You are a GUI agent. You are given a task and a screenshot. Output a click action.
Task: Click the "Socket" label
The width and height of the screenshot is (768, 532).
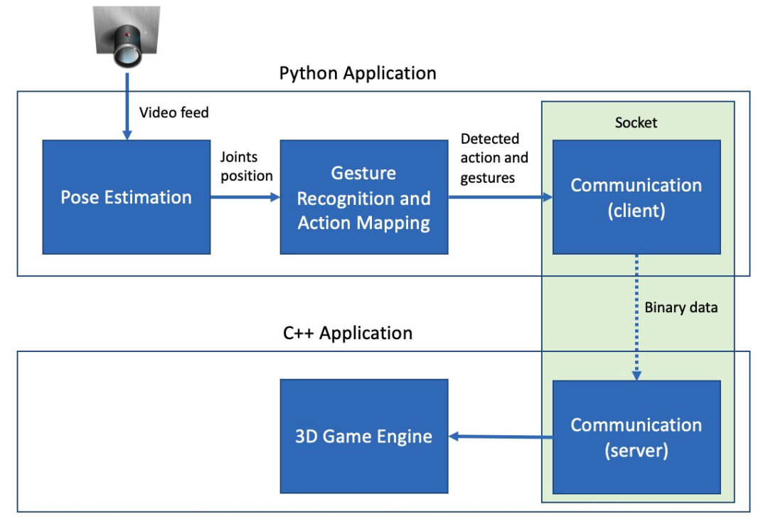coord(636,122)
